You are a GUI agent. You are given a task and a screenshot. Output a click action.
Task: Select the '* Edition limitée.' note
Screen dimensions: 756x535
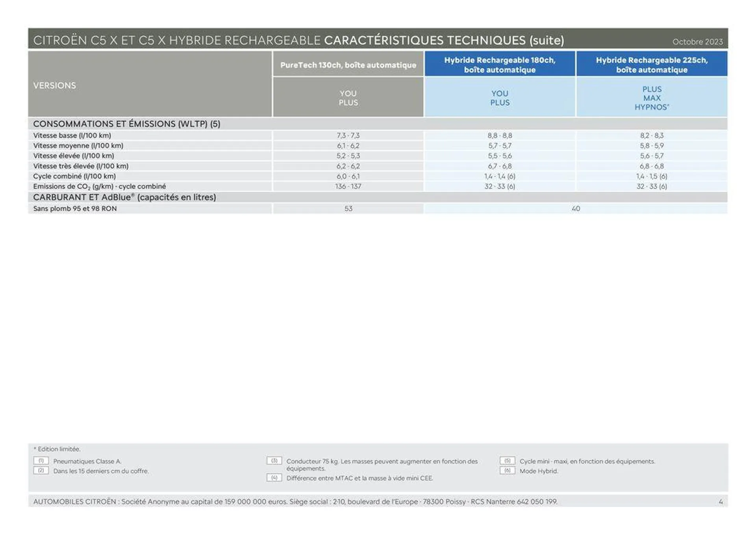point(57,449)
